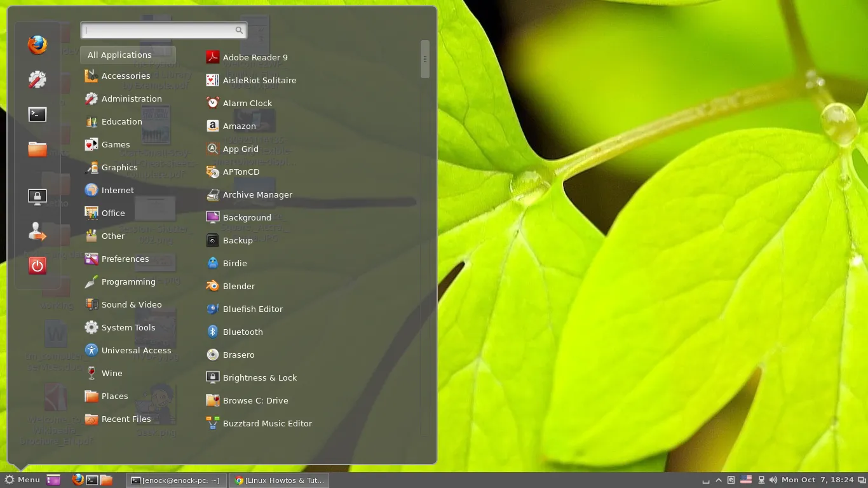Open Adobe Reader 9
Screen dimensions: 868x488
tap(255, 57)
